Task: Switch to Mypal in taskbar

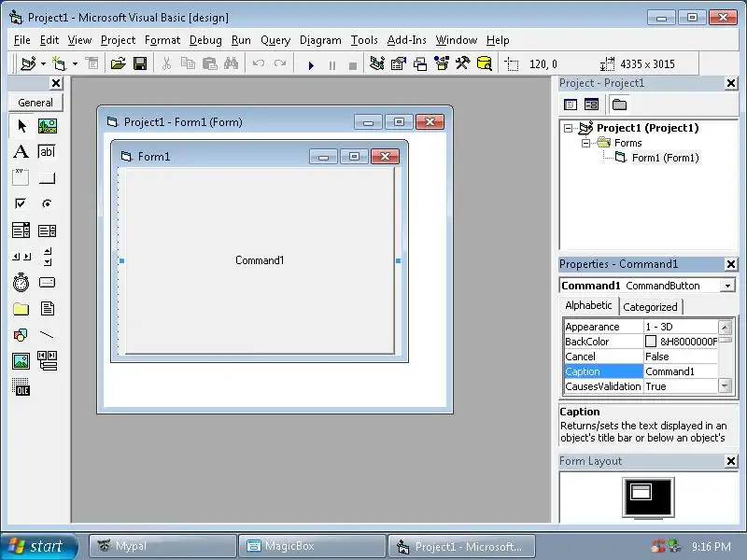Action: click(x=162, y=546)
